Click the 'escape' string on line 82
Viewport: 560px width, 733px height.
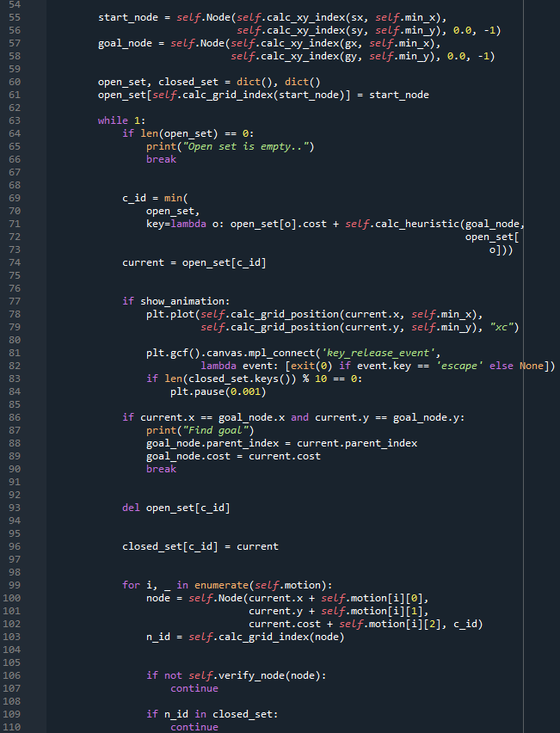(459, 366)
